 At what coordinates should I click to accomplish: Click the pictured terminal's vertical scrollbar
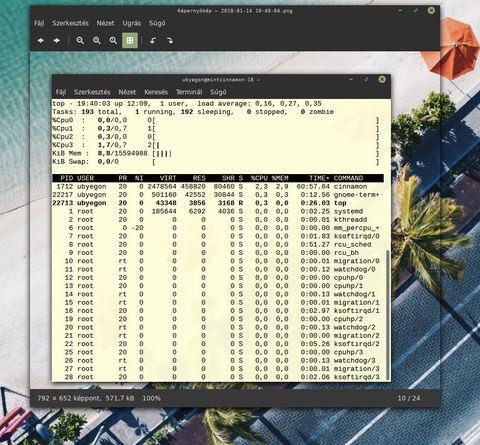(x=388, y=315)
